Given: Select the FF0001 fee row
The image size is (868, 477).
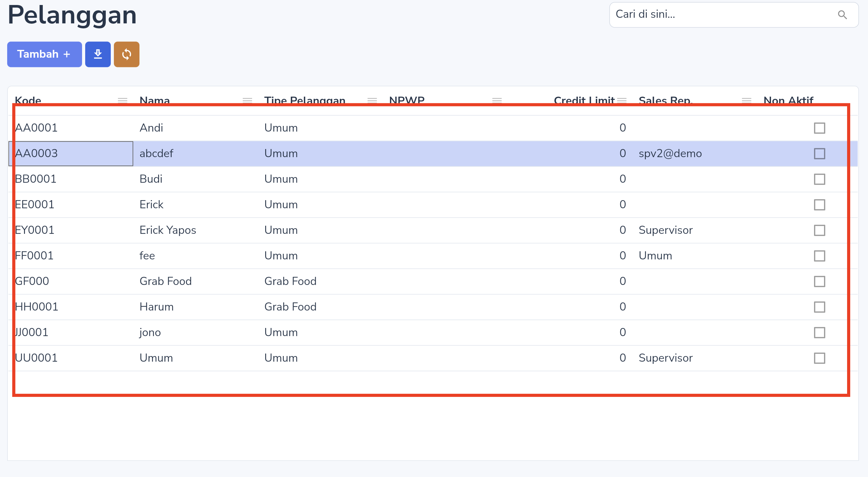Looking at the screenshot, I should coord(433,256).
